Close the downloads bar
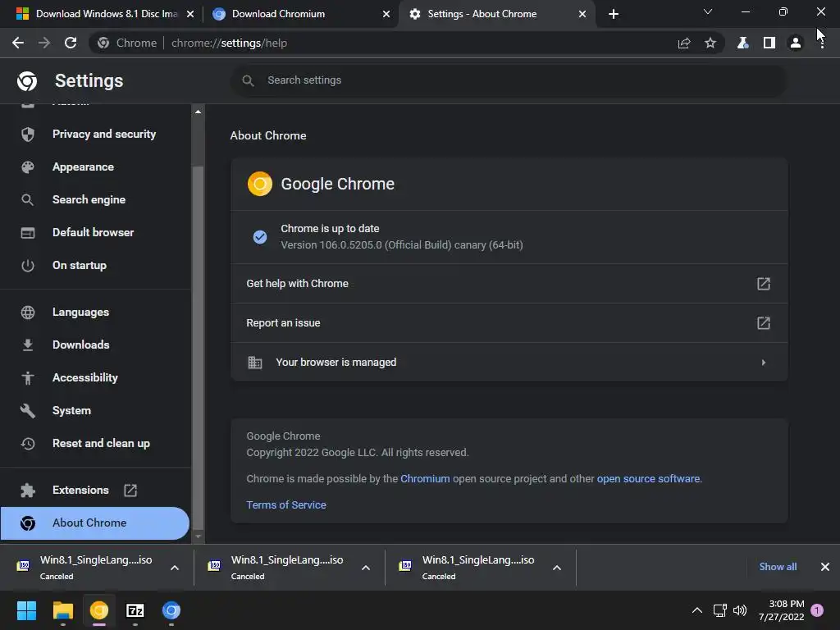 click(x=825, y=567)
